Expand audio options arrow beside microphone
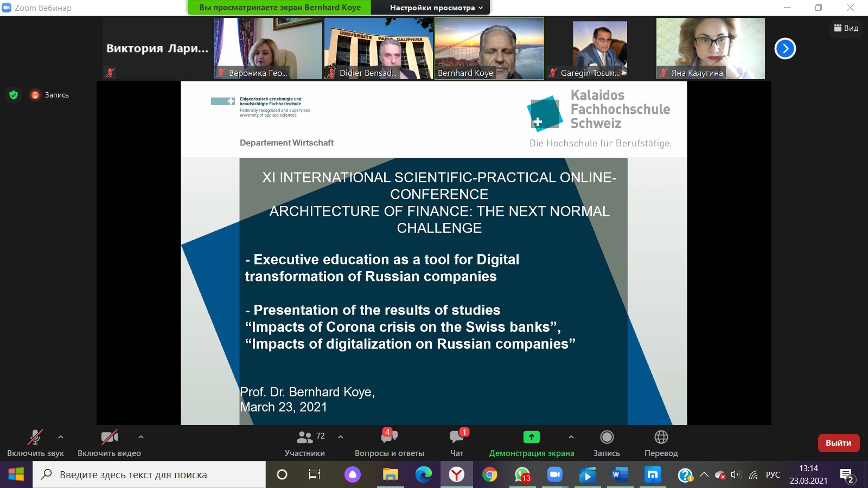 tap(61, 436)
